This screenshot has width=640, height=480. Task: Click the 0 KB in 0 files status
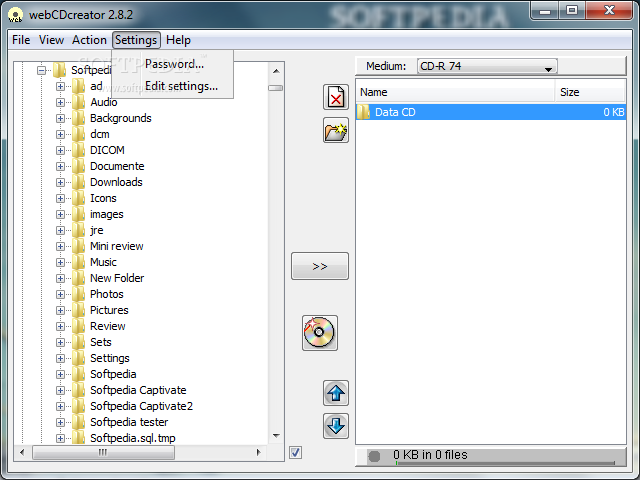coord(430,455)
